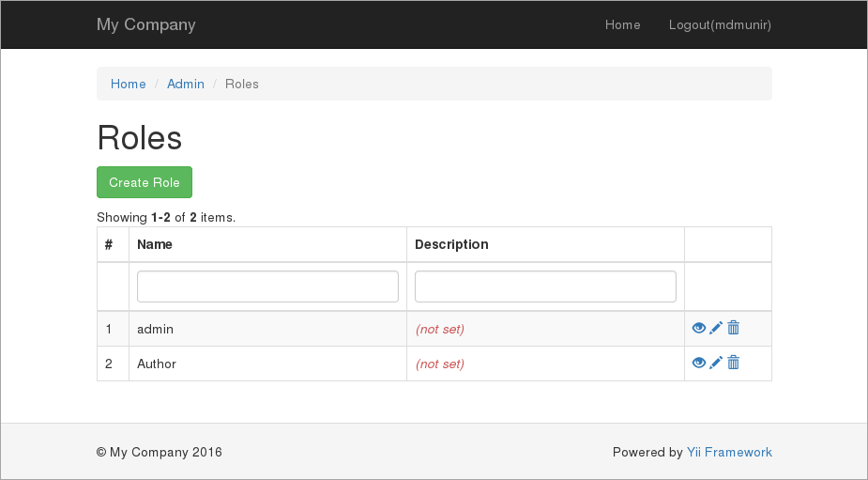Focus the Description filter input field
Screen dimensions: 868x480
[545, 286]
